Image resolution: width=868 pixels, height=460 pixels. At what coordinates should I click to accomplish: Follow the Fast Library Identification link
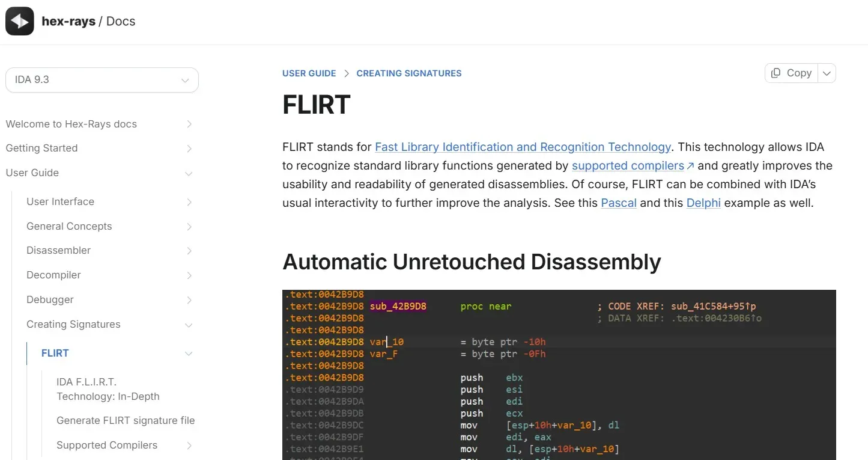[x=523, y=147]
